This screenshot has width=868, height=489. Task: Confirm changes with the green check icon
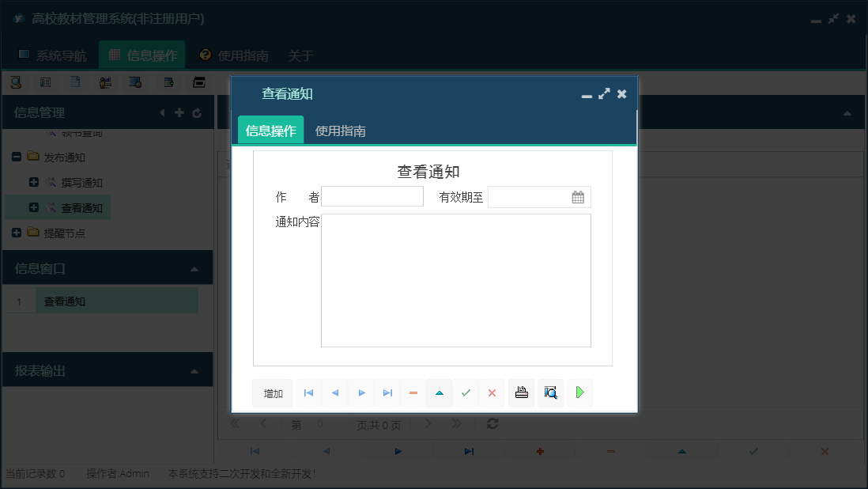pos(466,392)
